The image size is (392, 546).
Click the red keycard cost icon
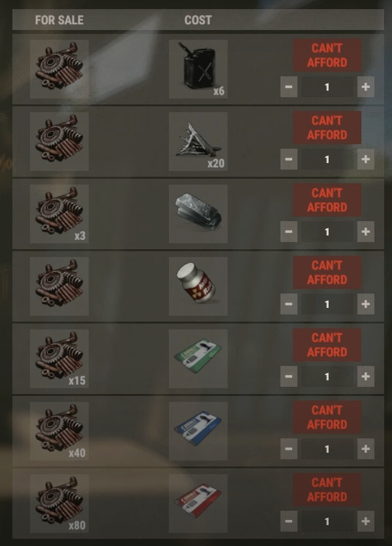pyautogui.click(x=198, y=503)
